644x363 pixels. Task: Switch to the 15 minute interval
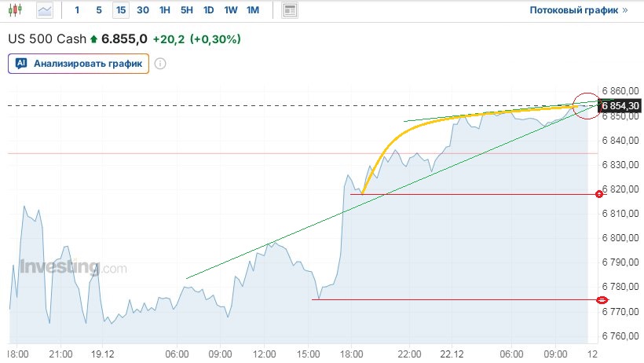click(x=120, y=10)
